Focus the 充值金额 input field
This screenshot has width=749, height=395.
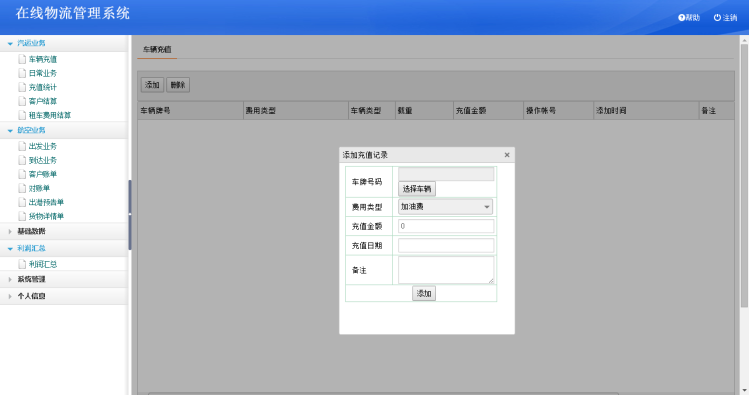tap(446, 226)
